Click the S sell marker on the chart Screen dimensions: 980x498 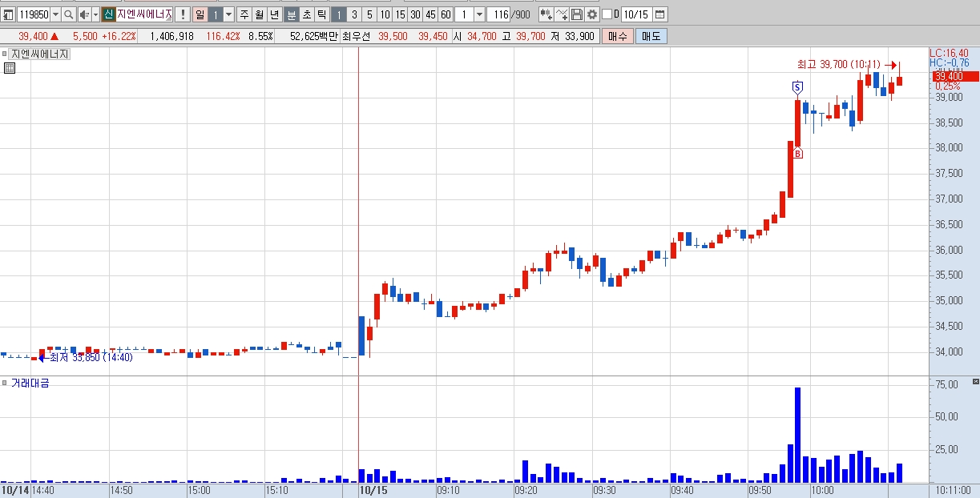(797, 86)
